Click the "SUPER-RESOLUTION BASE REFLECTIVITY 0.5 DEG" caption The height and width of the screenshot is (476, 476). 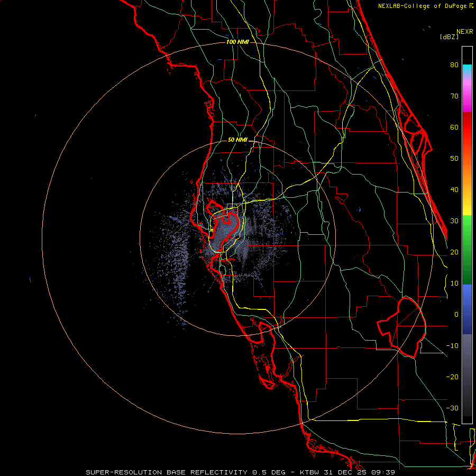pos(186,472)
